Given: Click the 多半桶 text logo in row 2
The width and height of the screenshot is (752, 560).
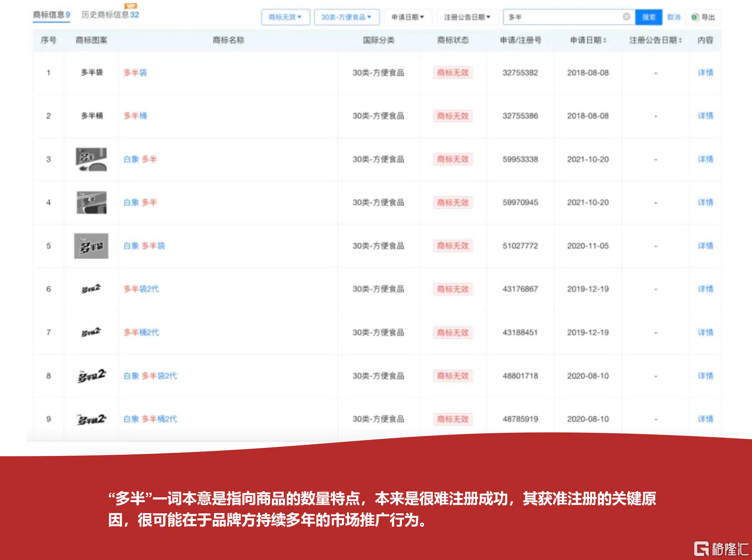Looking at the screenshot, I should [x=91, y=115].
